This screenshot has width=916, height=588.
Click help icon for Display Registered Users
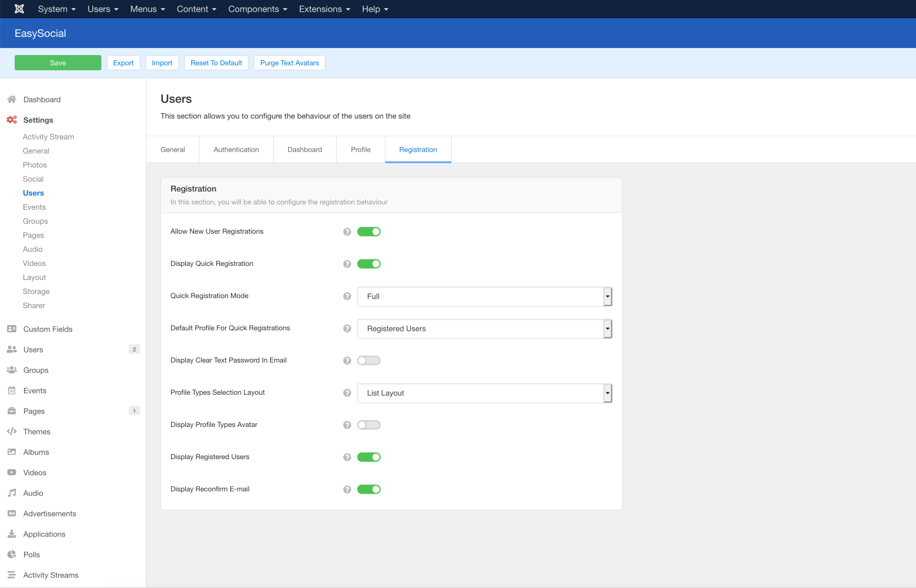pyautogui.click(x=347, y=457)
